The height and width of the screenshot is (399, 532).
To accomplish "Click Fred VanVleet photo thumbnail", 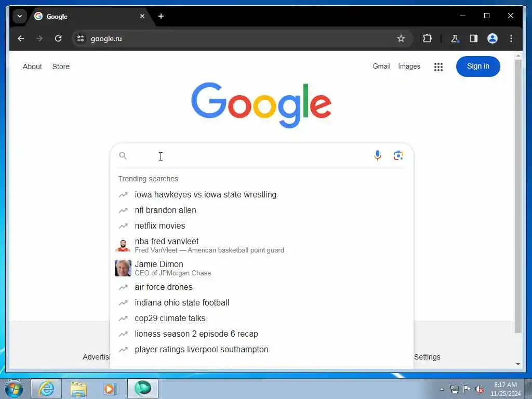I will pyautogui.click(x=123, y=245).
